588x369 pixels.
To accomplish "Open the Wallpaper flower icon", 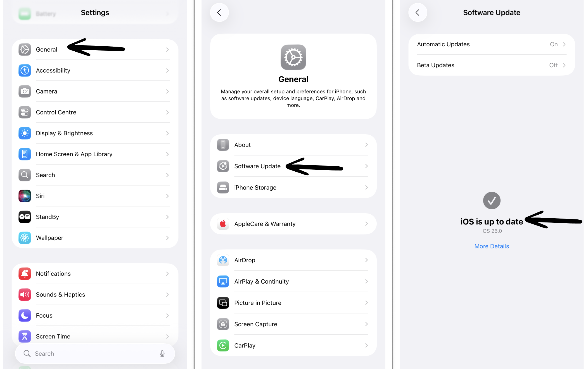I will [x=25, y=238].
